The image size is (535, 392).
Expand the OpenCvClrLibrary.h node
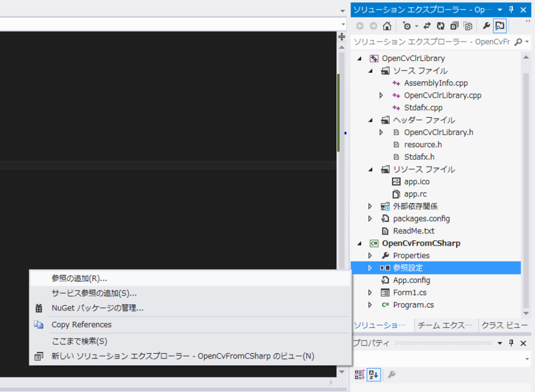click(381, 132)
